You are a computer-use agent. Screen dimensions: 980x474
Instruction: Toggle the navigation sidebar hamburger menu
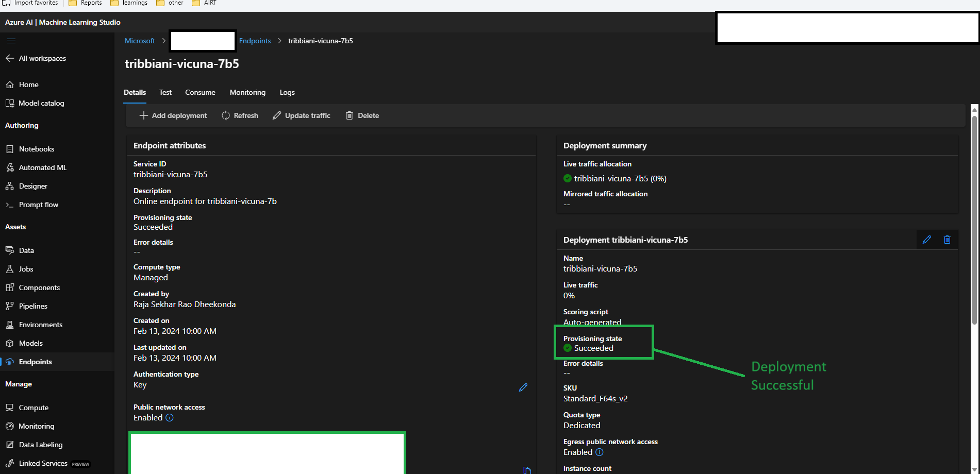click(11, 41)
